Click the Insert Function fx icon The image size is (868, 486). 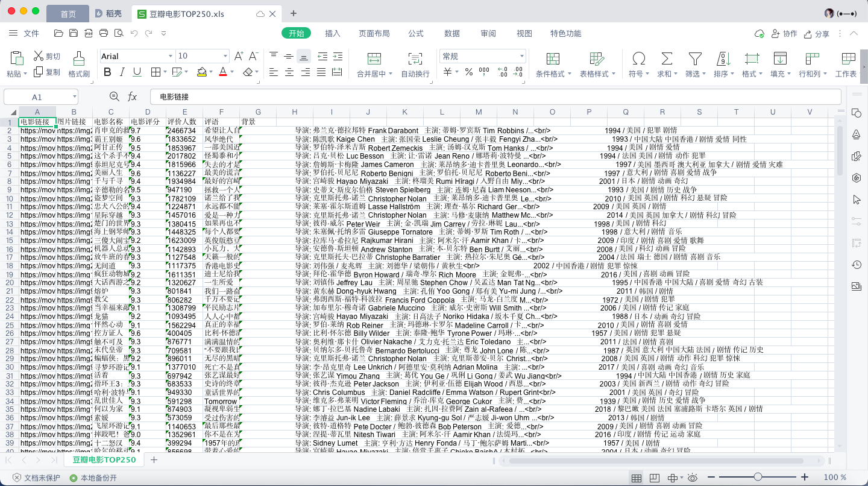click(x=133, y=96)
